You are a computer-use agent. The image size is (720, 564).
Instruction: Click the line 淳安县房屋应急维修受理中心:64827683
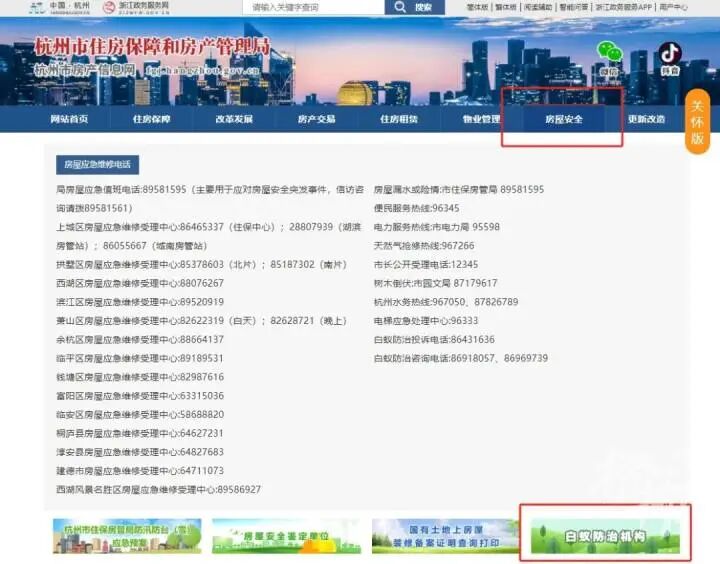tap(140, 452)
